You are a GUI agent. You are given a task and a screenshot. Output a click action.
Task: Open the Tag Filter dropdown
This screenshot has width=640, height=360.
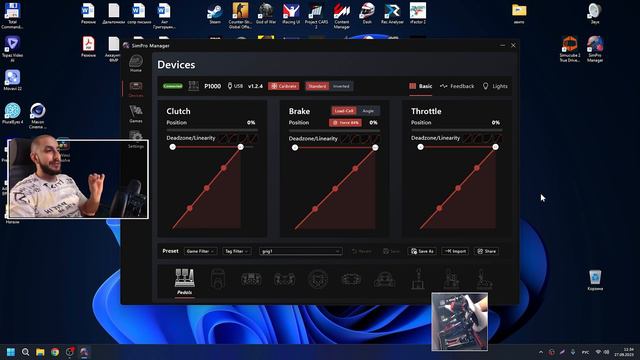237,251
